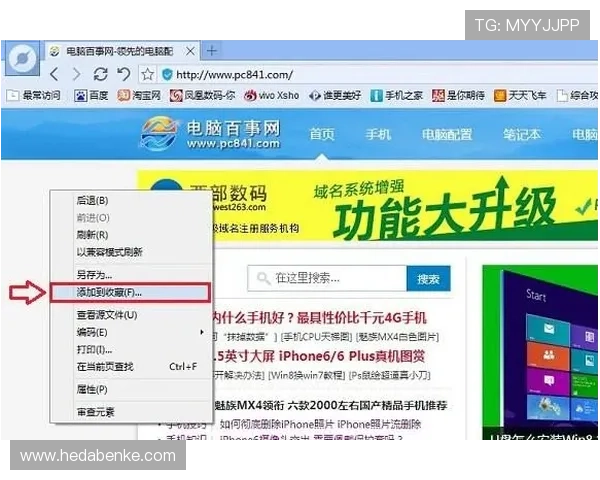Click the 电脑百事网 site logo
This screenshot has width=600, height=480.
point(210,134)
